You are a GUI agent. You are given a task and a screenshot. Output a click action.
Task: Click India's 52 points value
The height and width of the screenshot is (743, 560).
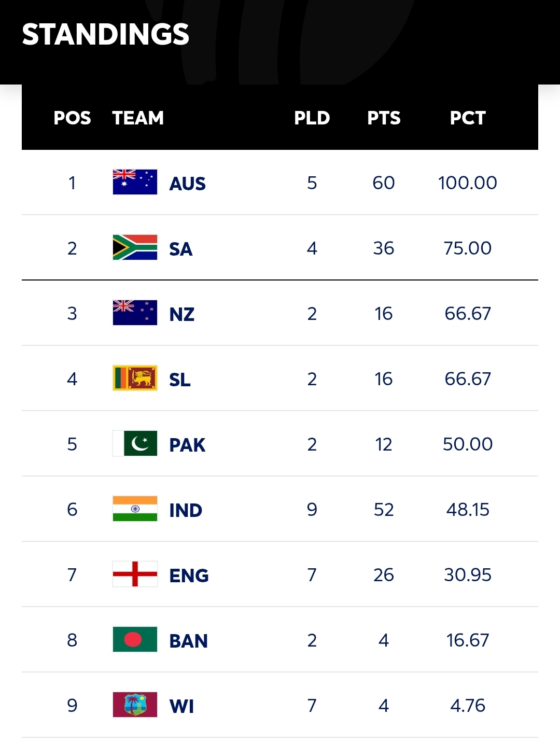coord(384,509)
